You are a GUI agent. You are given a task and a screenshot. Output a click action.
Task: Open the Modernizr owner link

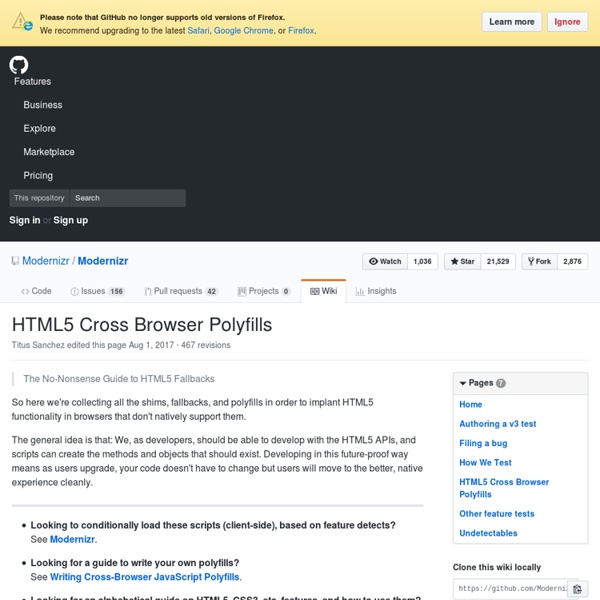click(46, 261)
